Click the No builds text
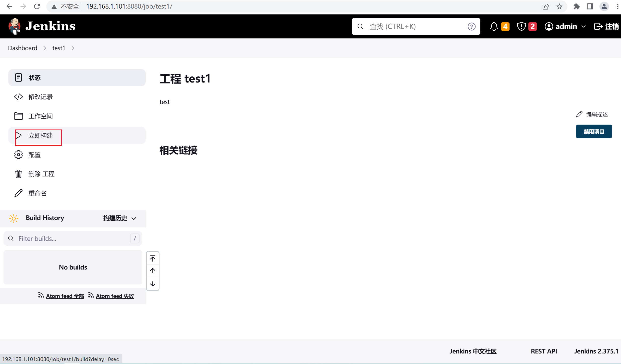Screen dimensions: 621x364 click(x=73, y=267)
